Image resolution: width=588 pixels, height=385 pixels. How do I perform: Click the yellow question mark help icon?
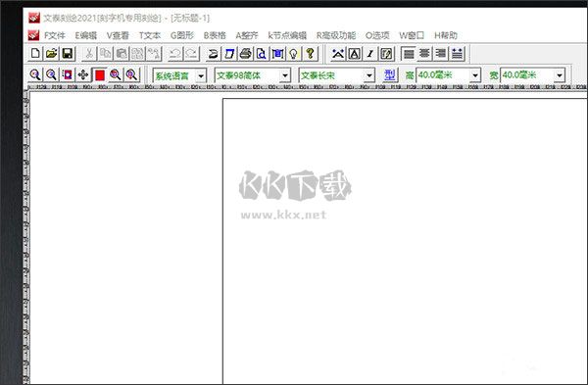point(310,54)
